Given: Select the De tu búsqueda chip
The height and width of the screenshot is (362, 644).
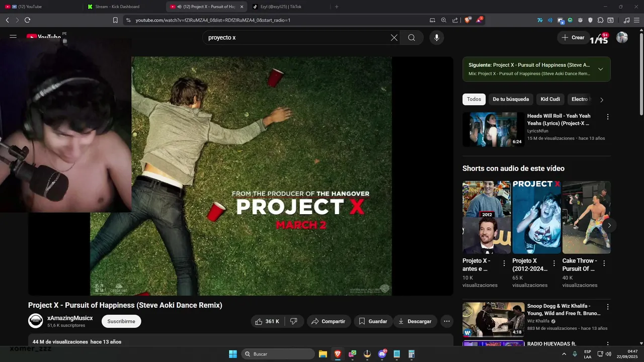Looking at the screenshot, I should [x=511, y=99].
